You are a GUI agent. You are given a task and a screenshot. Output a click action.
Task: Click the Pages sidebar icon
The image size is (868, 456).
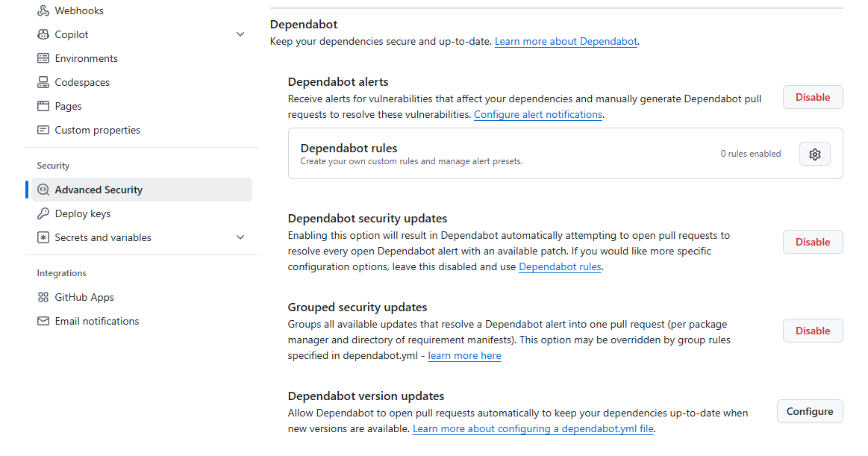coord(43,106)
